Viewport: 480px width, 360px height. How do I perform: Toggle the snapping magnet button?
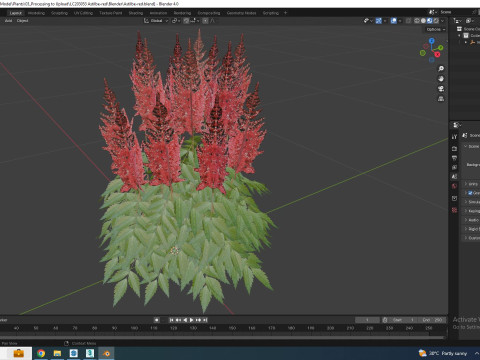(x=186, y=21)
